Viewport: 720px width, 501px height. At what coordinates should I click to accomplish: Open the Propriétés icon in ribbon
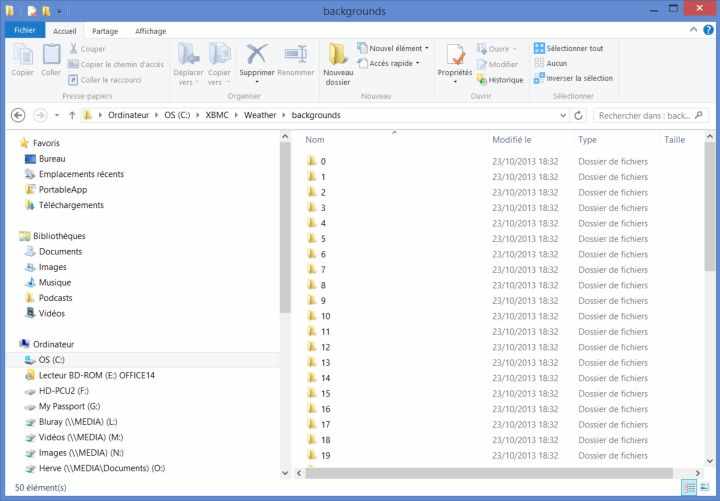coord(455,58)
